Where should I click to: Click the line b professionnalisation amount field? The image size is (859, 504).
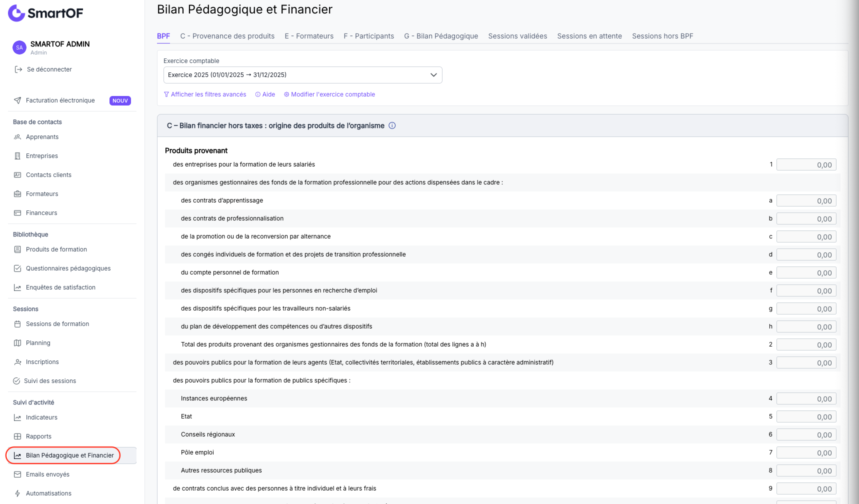pos(806,218)
